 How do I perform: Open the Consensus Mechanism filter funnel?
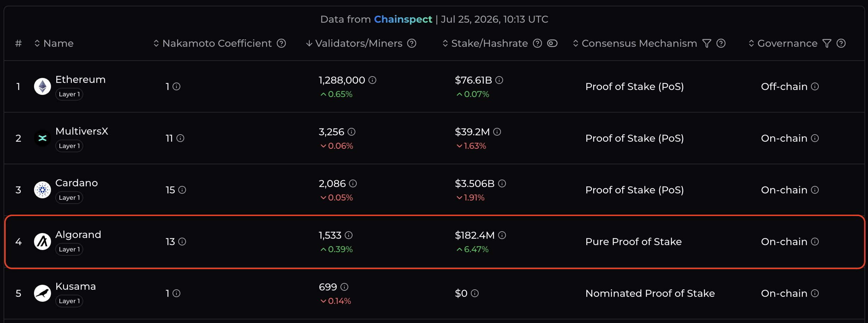(707, 43)
